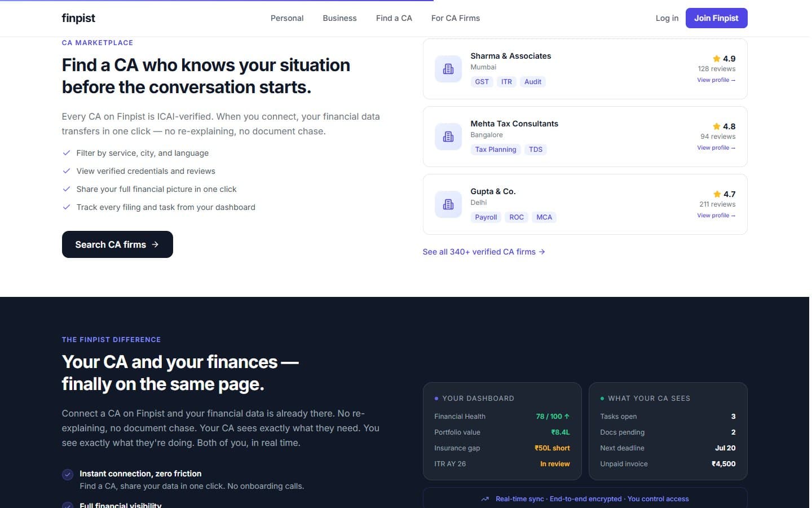Click checkmark beside View verified credentials
This screenshot has width=812, height=508.
(x=67, y=171)
